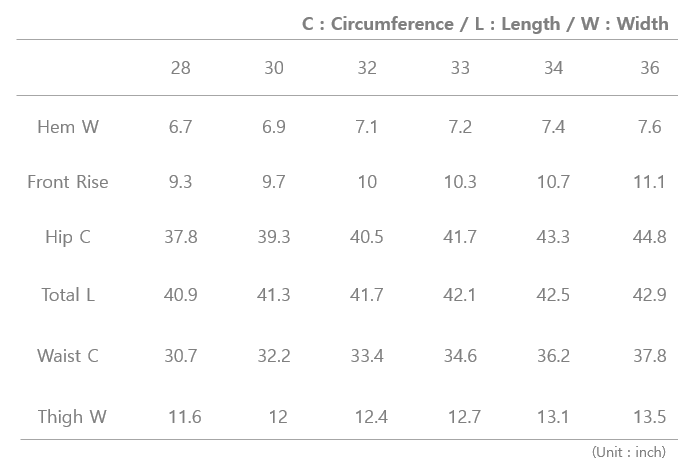Select the Front Rise row label
Screen dimensions: 678x467
click(x=68, y=182)
